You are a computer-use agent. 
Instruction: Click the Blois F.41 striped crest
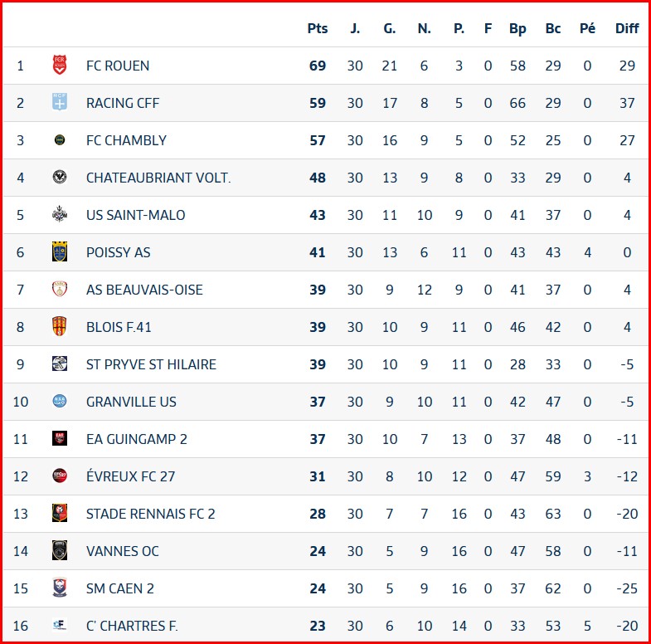60,326
